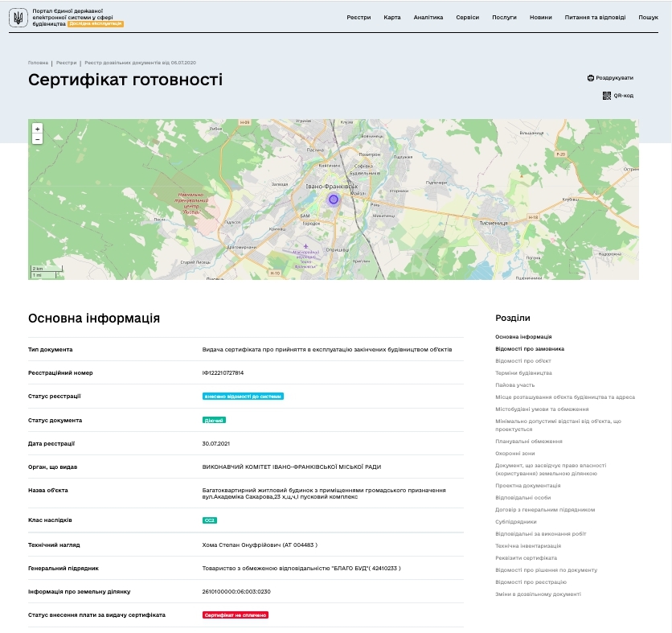Open Реквізити сертифіката section link
The image size is (672, 633).
point(526,558)
